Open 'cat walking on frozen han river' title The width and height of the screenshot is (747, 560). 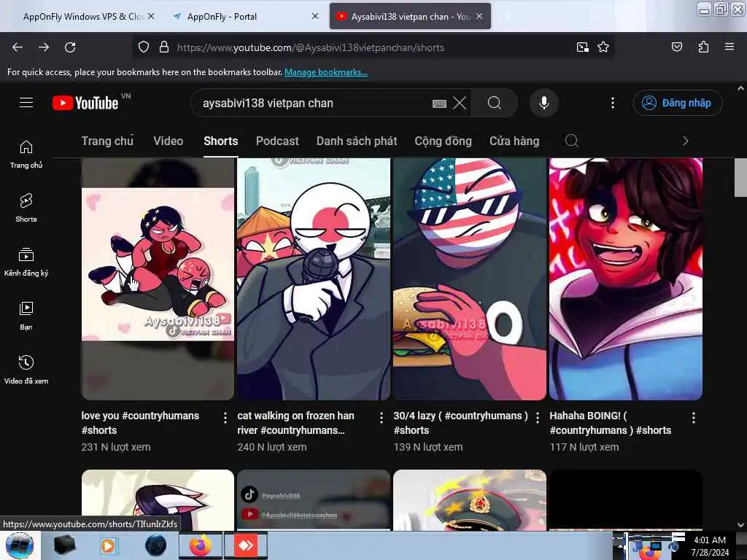pos(295,423)
